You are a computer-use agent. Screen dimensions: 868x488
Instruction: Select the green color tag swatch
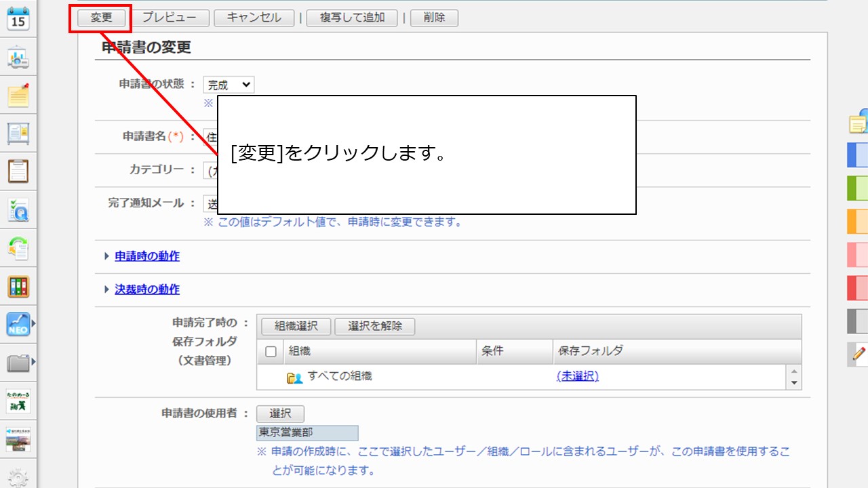pos(858,188)
